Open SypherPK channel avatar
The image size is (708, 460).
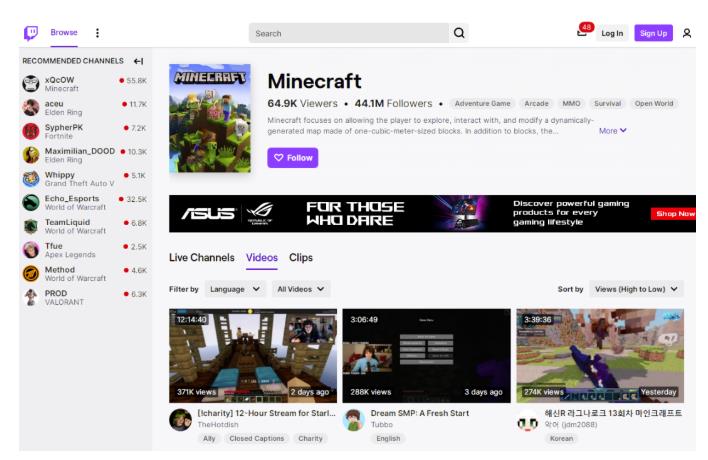click(31, 131)
